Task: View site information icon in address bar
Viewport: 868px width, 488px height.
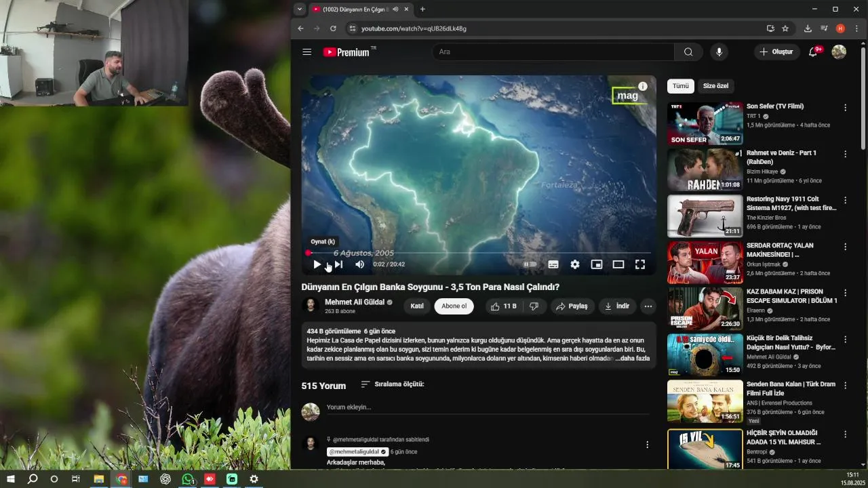Action: (351, 28)
